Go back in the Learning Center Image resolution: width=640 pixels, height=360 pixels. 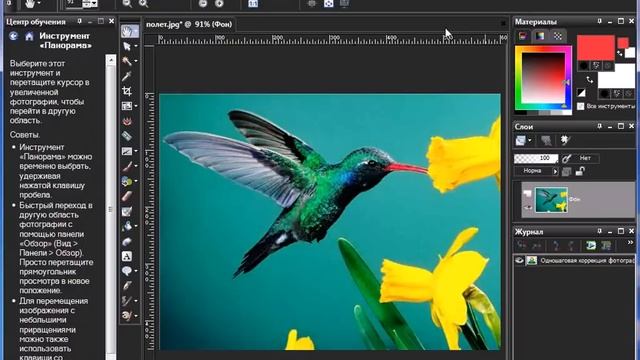click(x=13, y=36)
